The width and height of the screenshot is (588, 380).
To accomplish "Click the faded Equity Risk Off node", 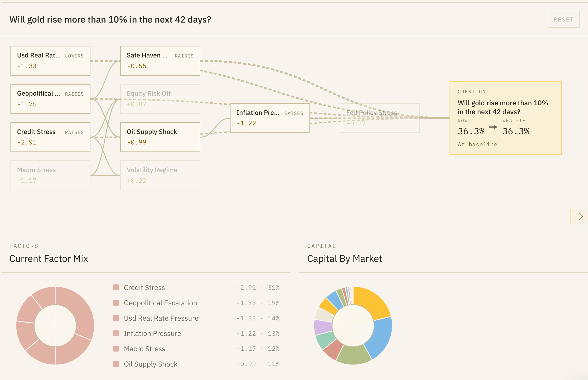I will pos(160,99).
